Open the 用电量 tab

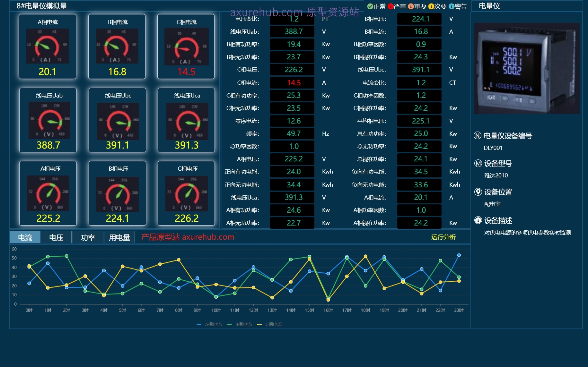[119, 237]
